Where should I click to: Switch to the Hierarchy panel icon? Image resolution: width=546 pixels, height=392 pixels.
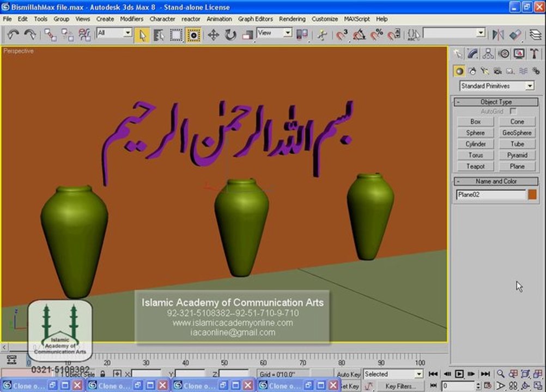pos(488,53)
